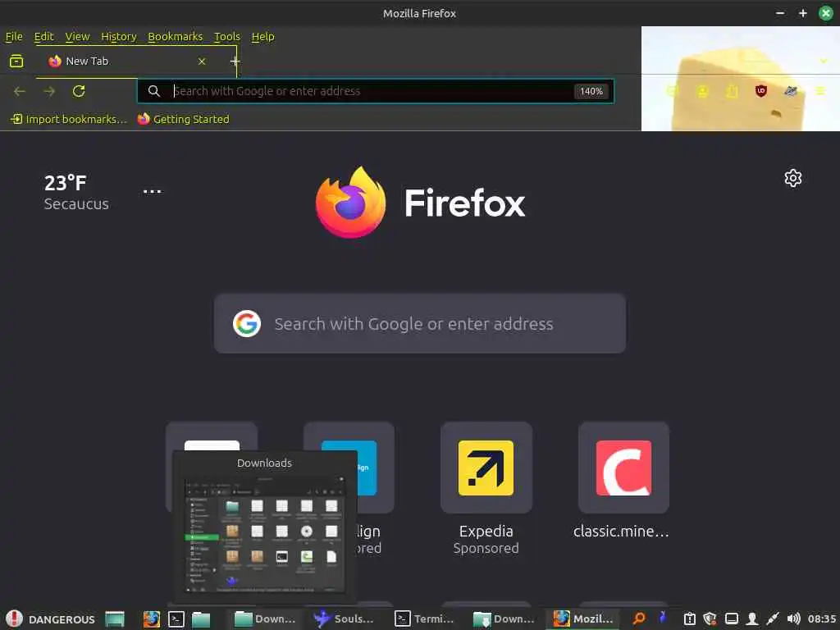Image resolution: width=840 pixels, height=630 pixels.
Task: Open the Help menu
Action: [x=263, y=36]
